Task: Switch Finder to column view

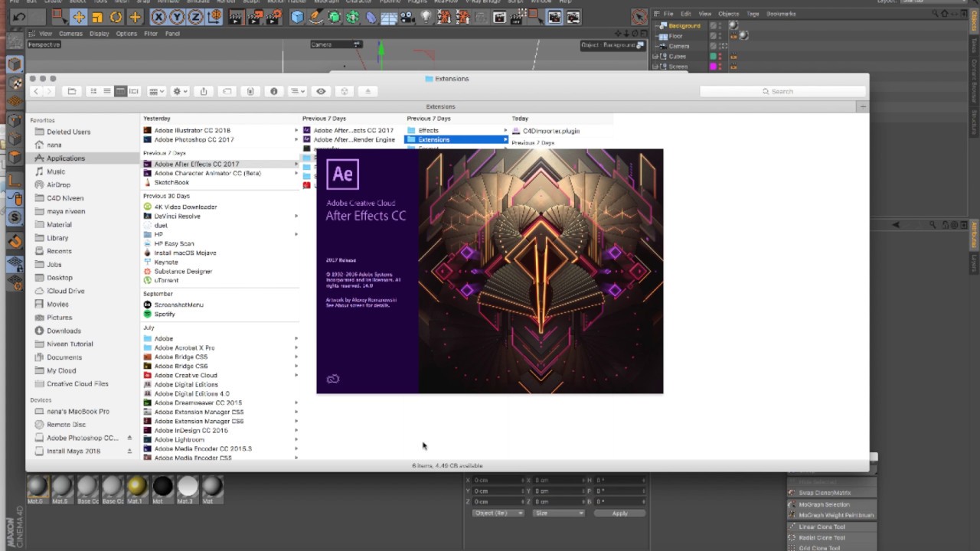Action: [120, 91]
